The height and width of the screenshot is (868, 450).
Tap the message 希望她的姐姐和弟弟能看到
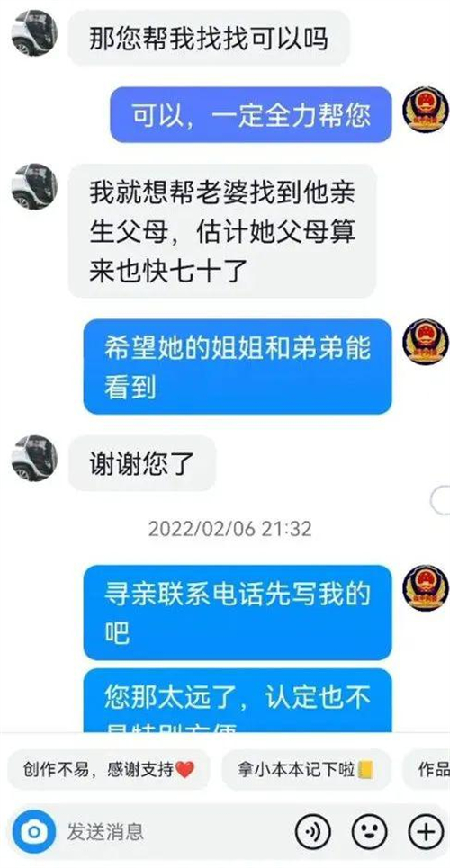[x=238, y=366]
